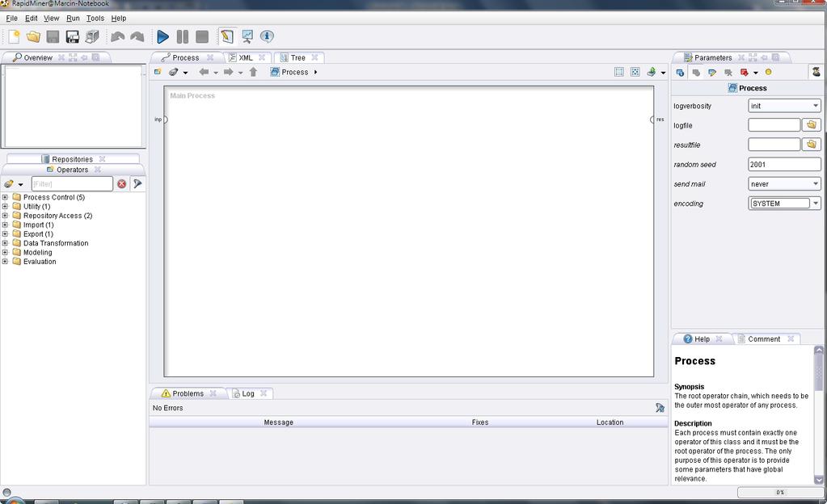Viewport: 827px width, 504px height.
Task: Select the Process view tab
Action: coord(185,58)
